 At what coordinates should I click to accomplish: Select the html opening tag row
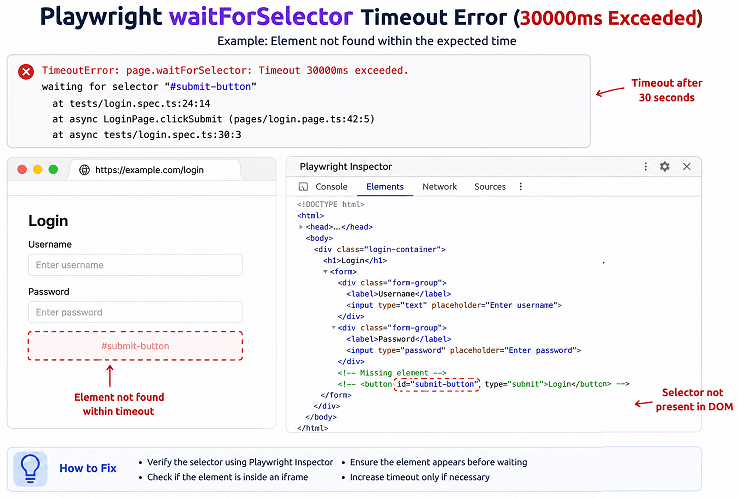311,215
